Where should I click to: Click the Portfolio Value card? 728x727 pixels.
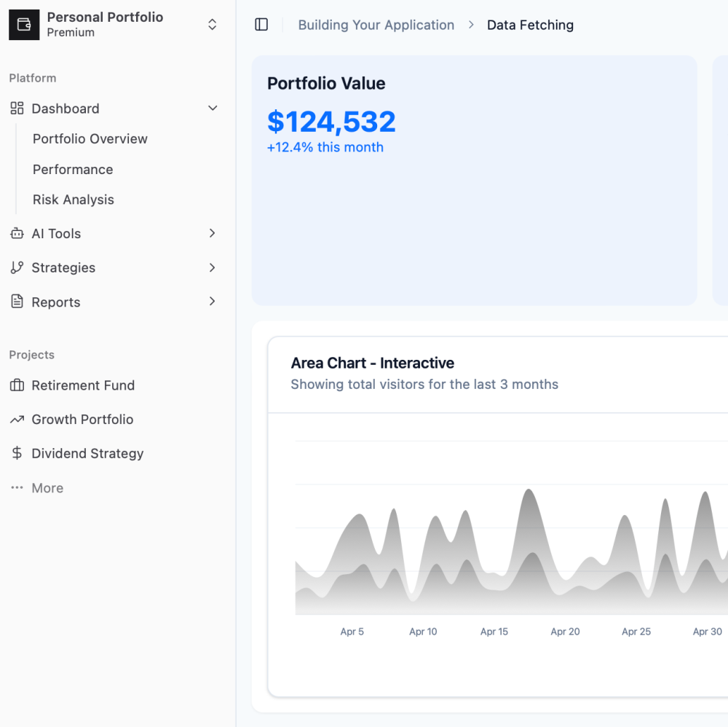pos(474,219)
